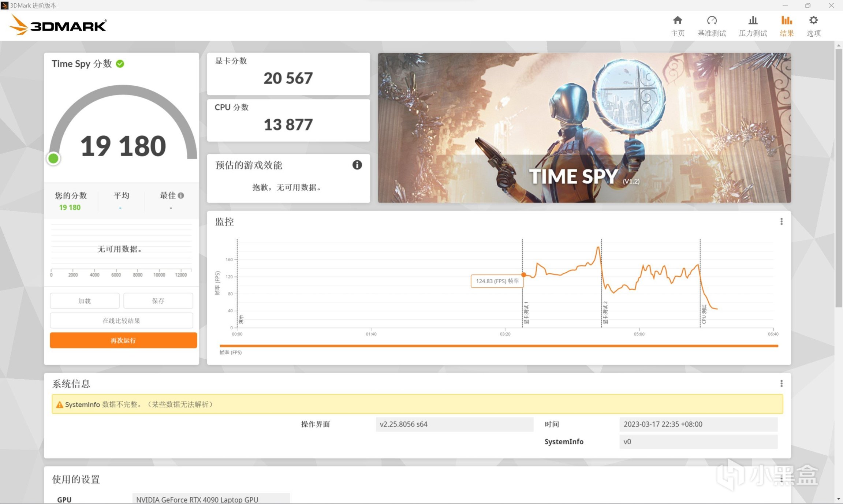Click the 加载 (Load) button
Screen dimensions: 843x504
pos(85,301)
